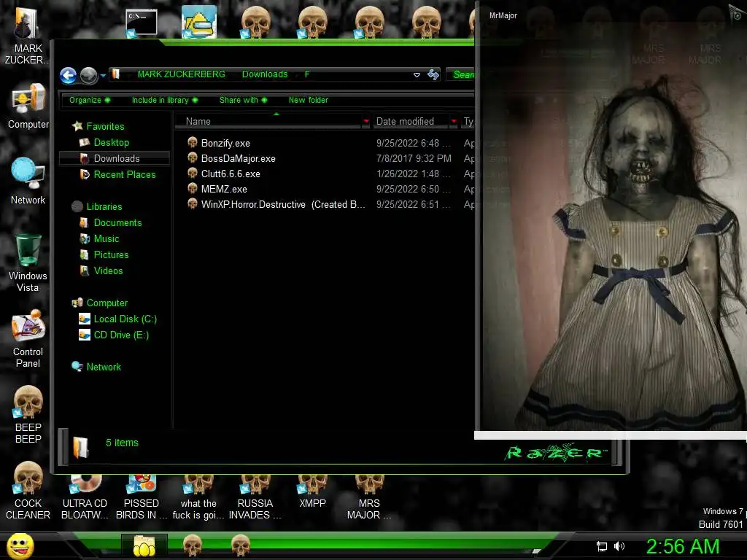Select Desktop under Favorites
Image resolution: width=747 pixels, height=560 pixels.
[x=111, y=142]
